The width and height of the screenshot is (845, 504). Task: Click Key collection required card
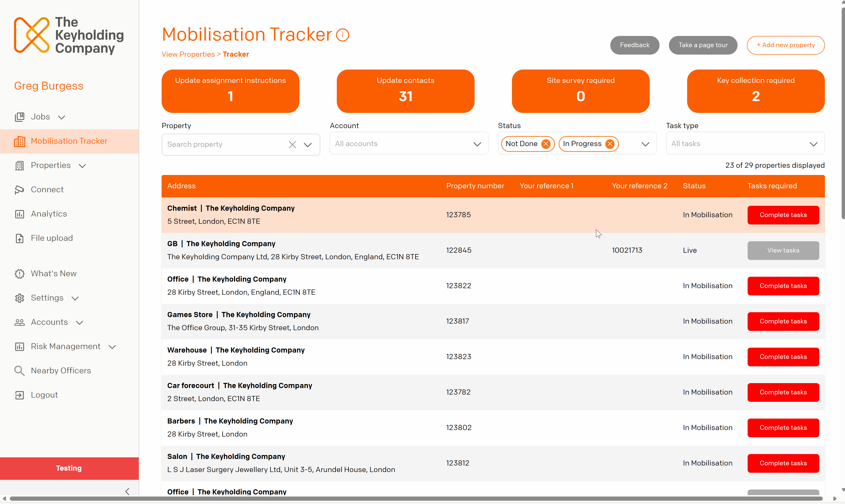[x=756, y=91]
